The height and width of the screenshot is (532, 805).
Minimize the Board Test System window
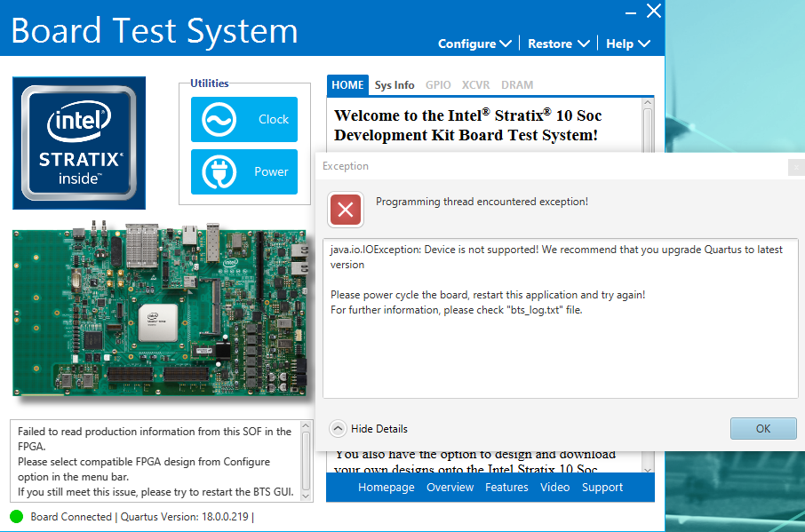coord(630,12)
